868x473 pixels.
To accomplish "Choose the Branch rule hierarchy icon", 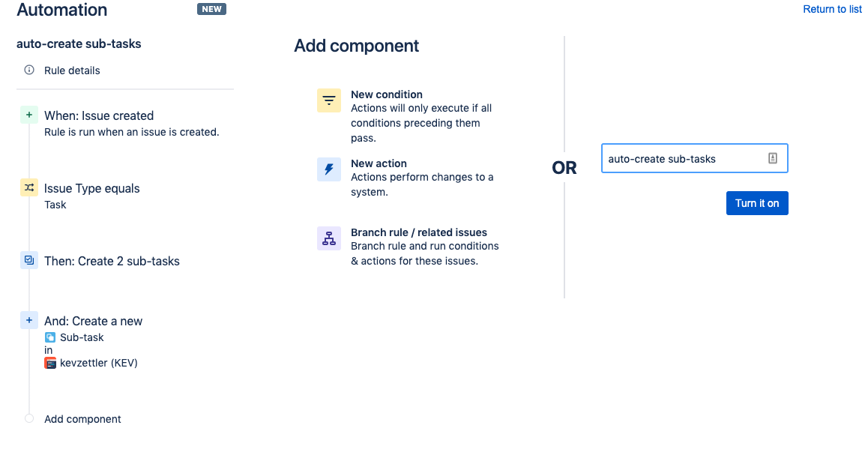I will click(x=328, y=238).
